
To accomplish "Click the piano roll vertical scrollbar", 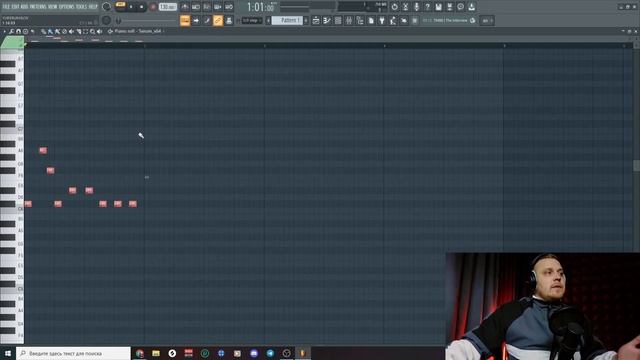I will [x=636, y=165].
